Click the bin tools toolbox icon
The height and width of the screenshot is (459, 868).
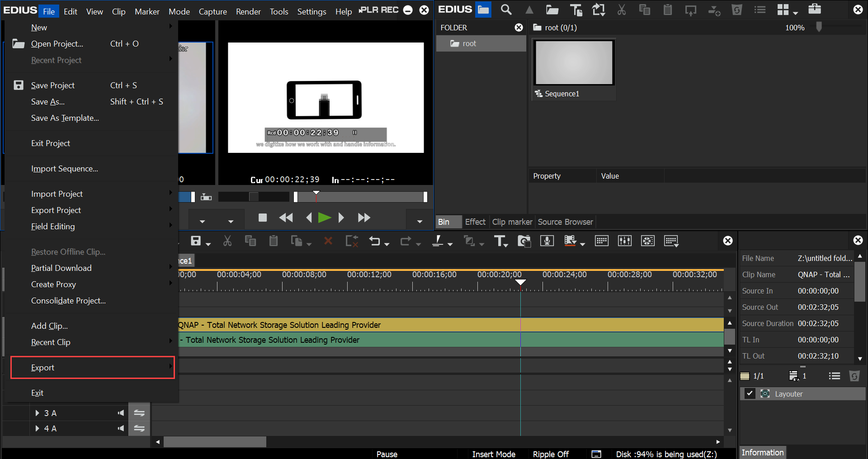(x=815, y=9)
